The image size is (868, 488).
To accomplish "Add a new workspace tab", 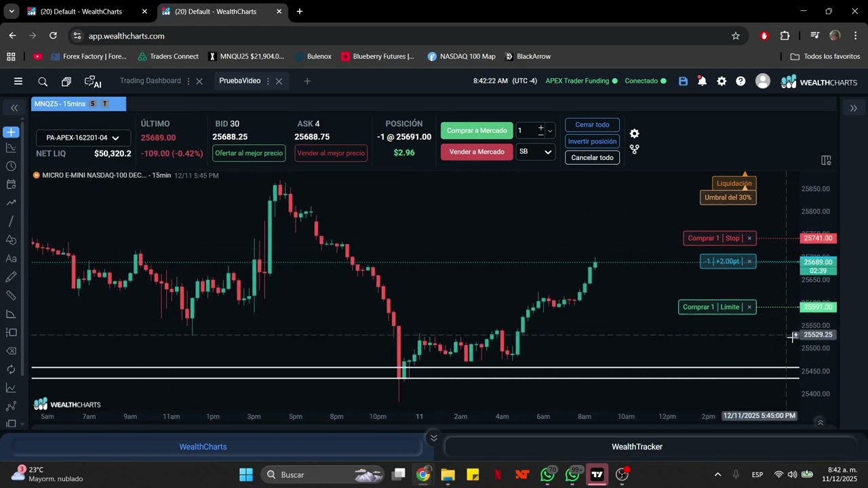I will tap(307, 81).
